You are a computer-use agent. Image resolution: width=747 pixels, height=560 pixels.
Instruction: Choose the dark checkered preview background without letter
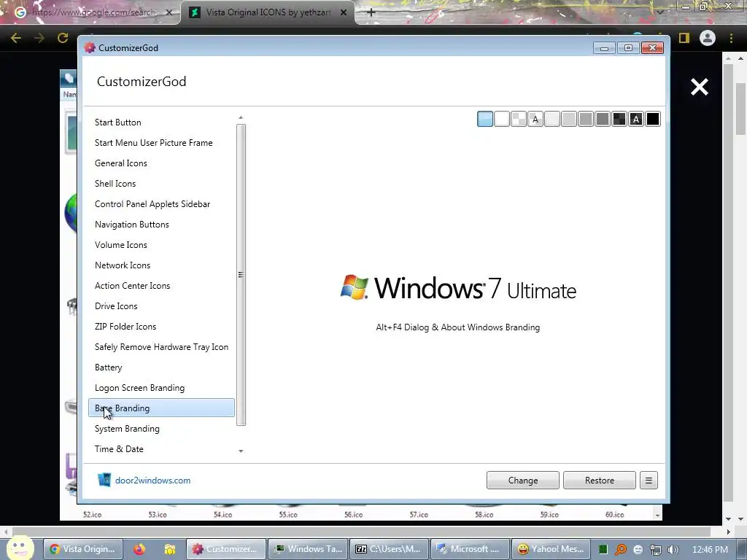tap(619, 119)
